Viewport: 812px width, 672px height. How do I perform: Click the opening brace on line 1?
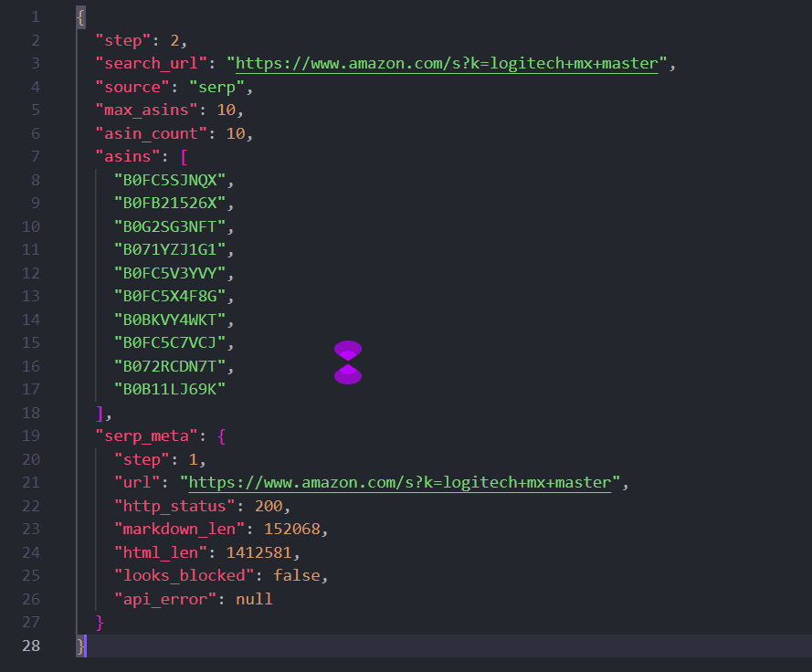[80, 17]
